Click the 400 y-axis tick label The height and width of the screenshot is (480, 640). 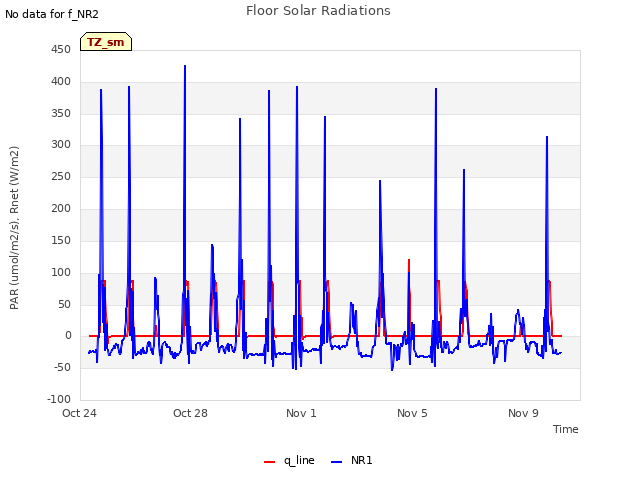pyautogui.click(x=61, y=82)
